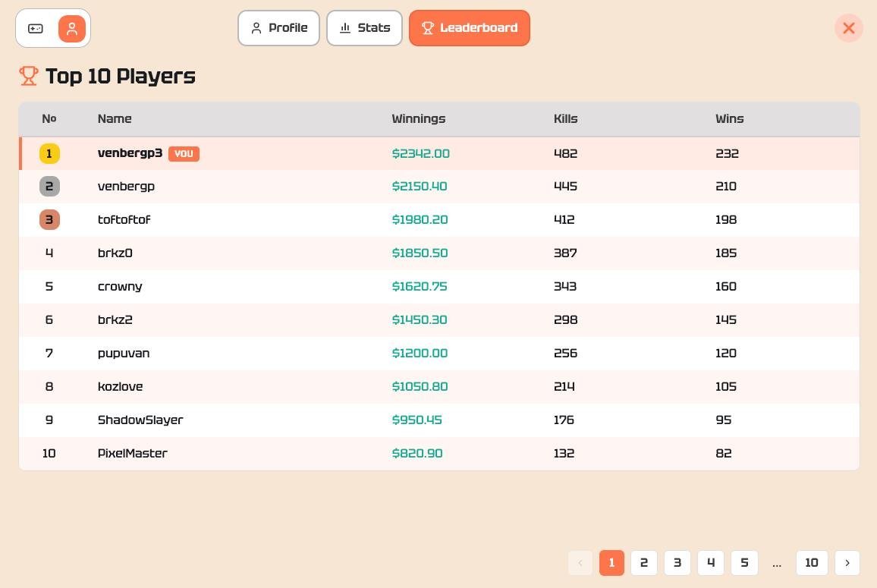Click winnings value $1050.80
The image size is (877, 588).
tap(420, 387)
